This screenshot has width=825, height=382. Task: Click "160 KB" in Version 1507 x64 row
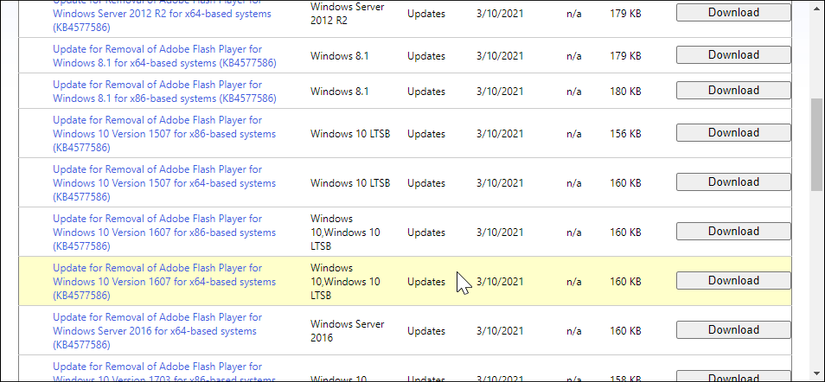point(626,184)
